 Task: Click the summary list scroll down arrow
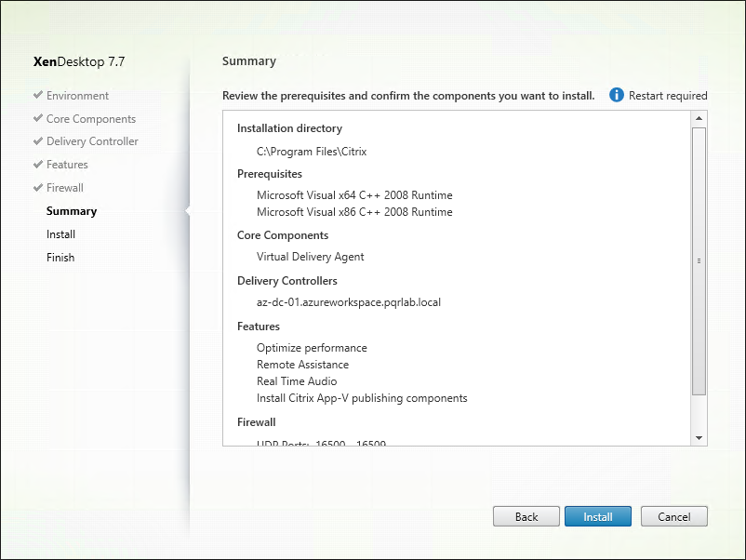(699, 438)
